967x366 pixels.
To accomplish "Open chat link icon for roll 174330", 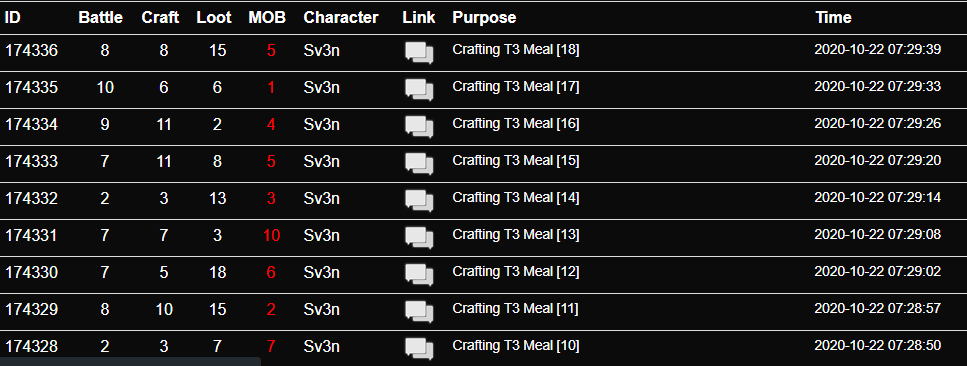I will 419,275.
